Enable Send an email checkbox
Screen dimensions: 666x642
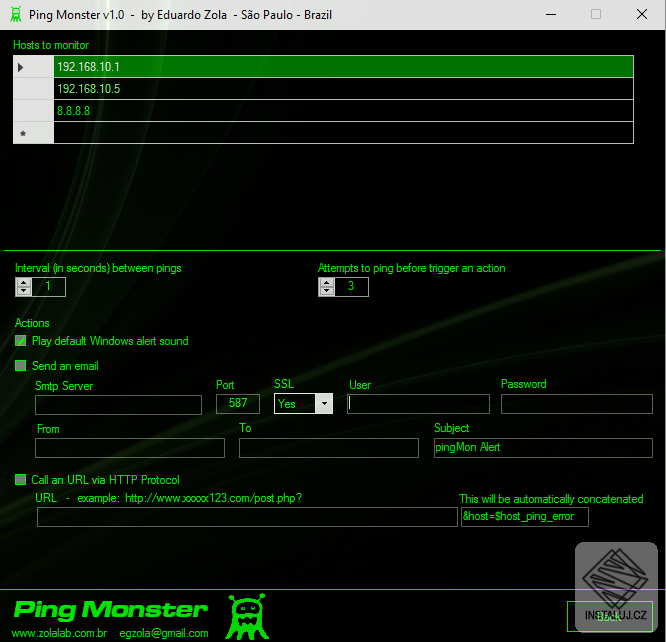[x=20, y=366]
